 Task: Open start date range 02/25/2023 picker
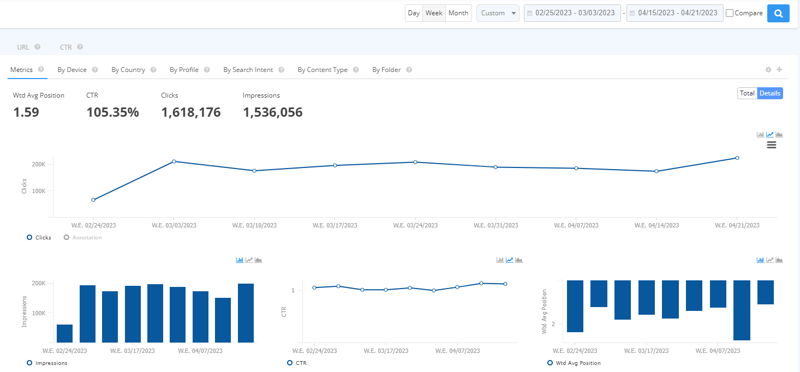pyautogui.click(x=572, y=13)
